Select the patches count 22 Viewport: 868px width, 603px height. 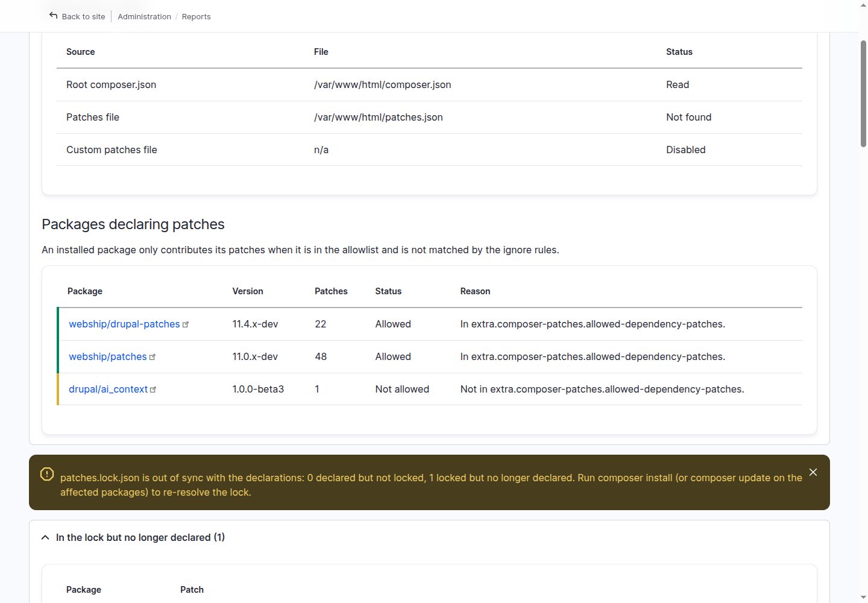click(x=320, y=324)
